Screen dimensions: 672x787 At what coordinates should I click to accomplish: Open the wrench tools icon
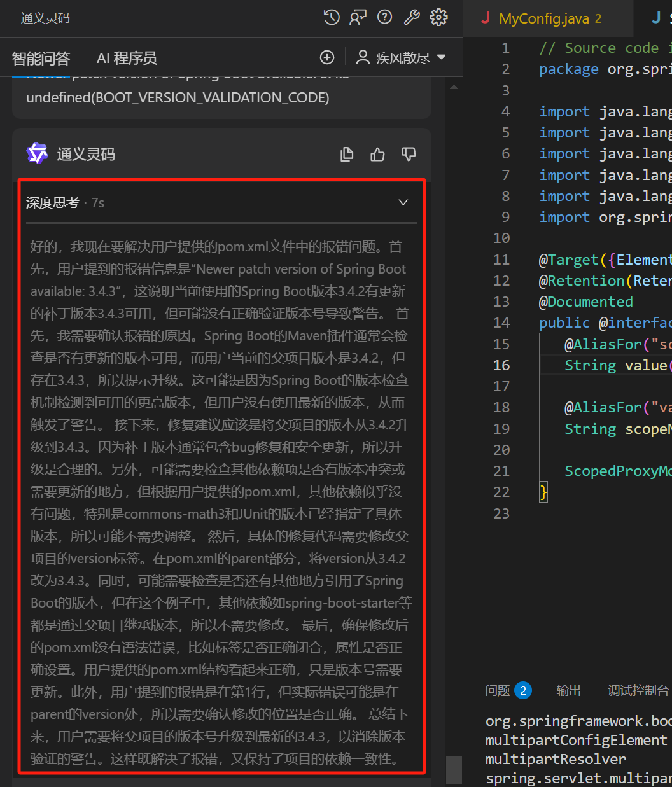tap(412, 17)
